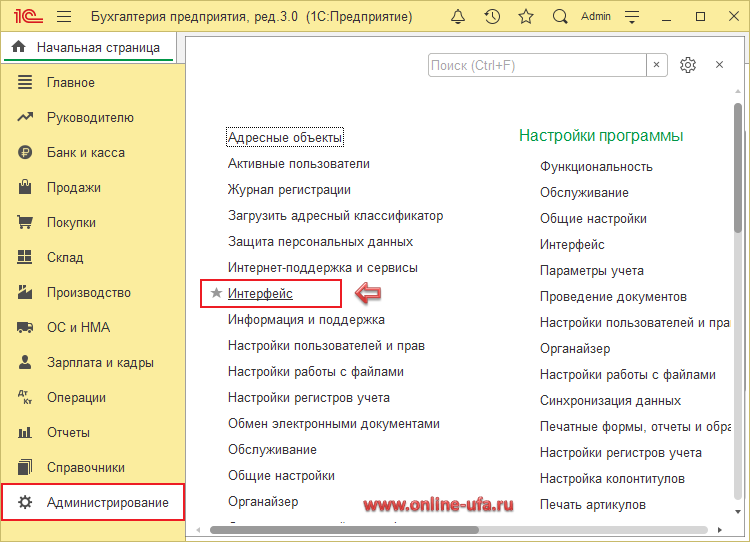Image resolution: width=750 pixels, height=542 pixels.
Task: Open the underlined Интерфейс link
Action: pos(260,293)
